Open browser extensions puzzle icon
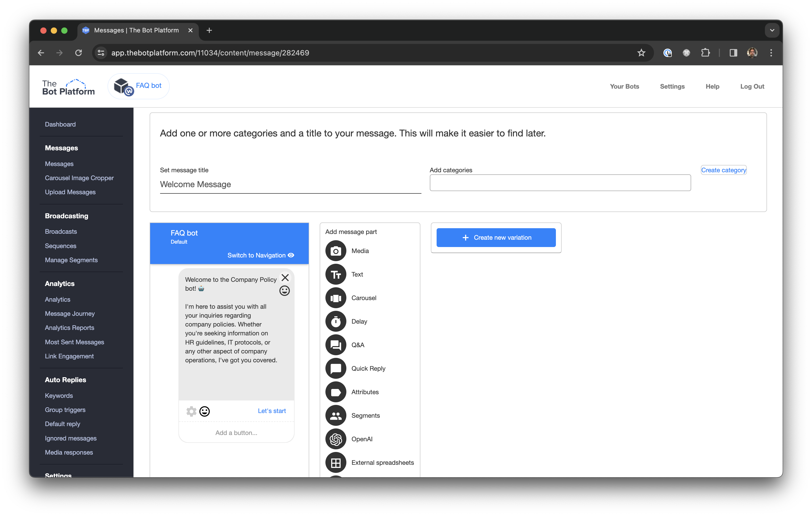Image resolution: width=812 pixels, height=516 pixels. click(x=705, y=53)
